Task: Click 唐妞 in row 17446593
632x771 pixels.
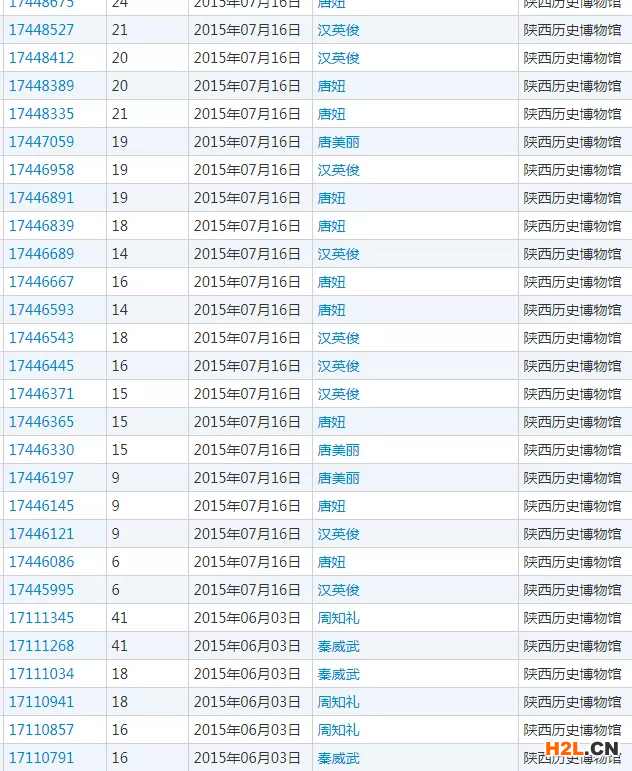Action: pyautogui.click(x=331, y=311)
